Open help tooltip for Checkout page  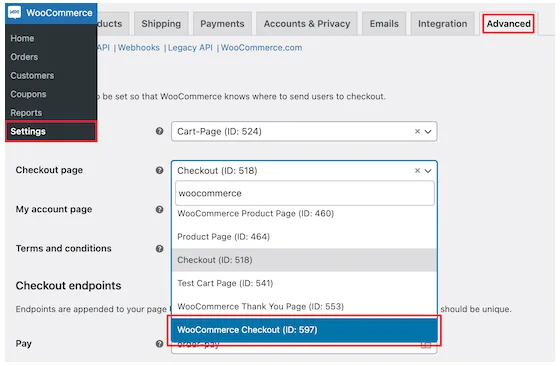(159, 170)
